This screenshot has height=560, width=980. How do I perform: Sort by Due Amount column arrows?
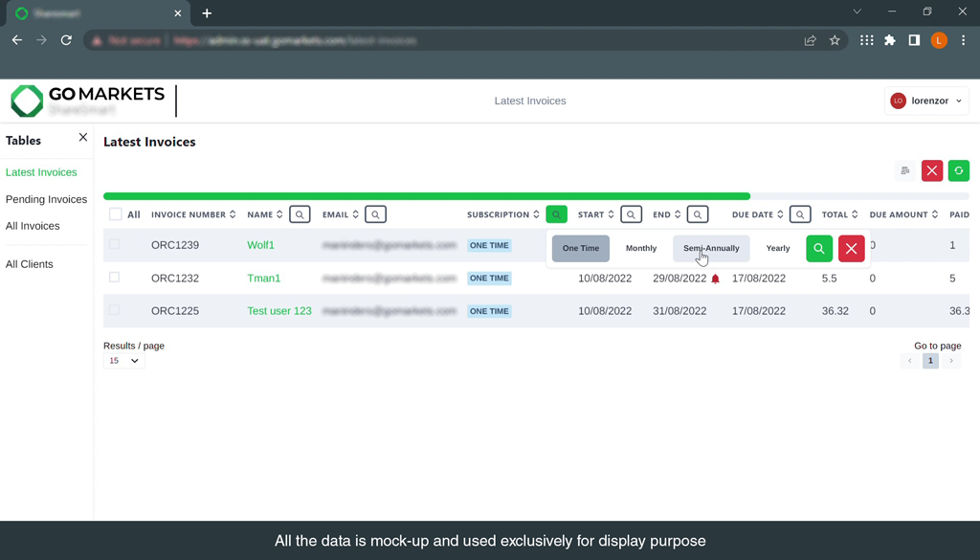pyautogui.click(x=935, y=214)
